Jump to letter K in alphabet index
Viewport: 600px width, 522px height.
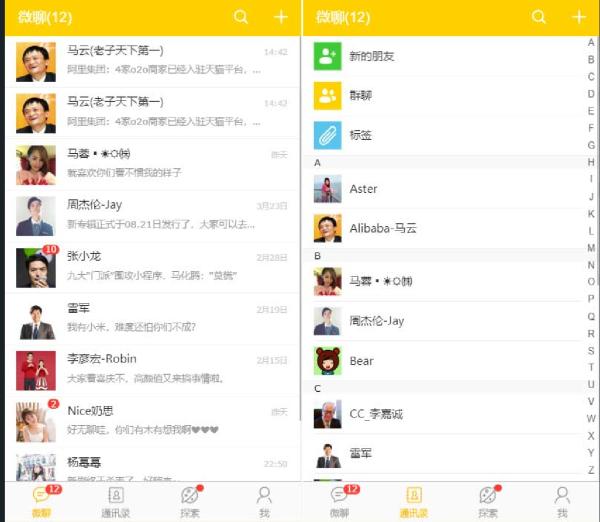[591, 214]
